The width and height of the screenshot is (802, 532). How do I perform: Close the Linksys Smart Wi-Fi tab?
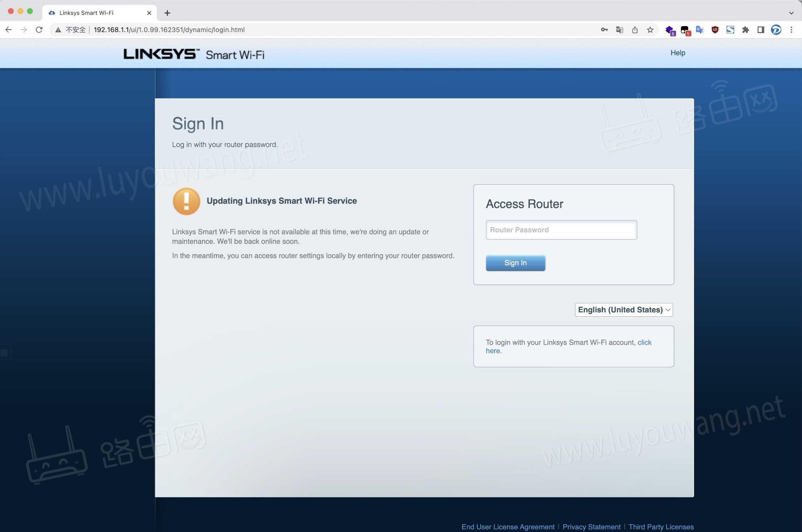coord(149,13)
